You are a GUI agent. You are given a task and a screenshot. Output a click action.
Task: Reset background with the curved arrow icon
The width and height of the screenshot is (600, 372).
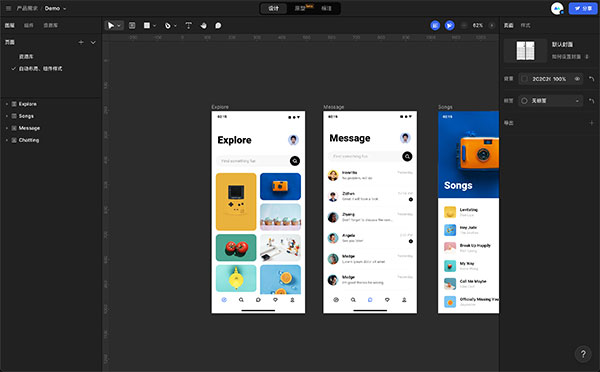[x=592, y=79]
